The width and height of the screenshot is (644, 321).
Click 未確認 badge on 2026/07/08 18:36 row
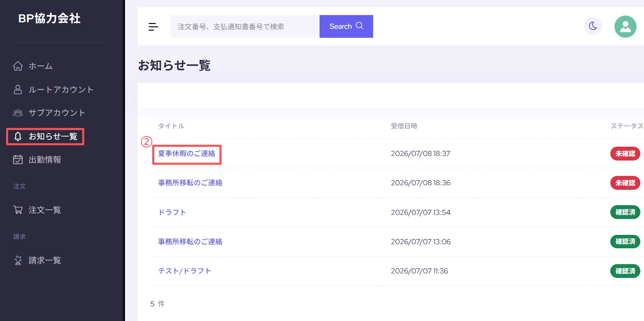(x=625, y=183)
